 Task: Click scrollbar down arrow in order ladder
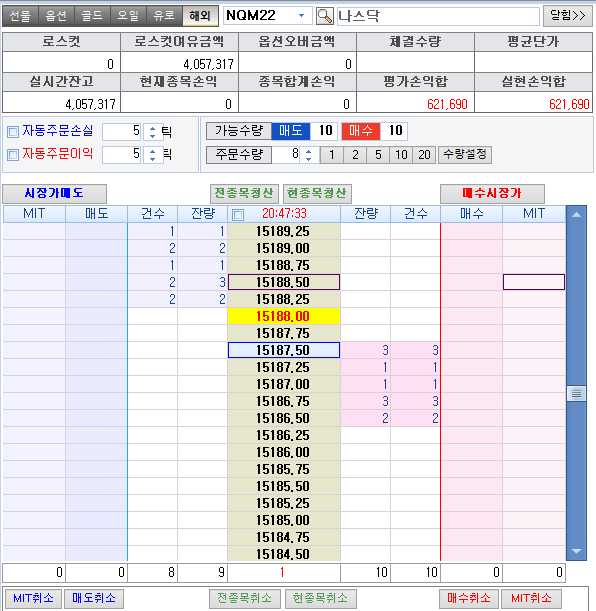[576, 551]
